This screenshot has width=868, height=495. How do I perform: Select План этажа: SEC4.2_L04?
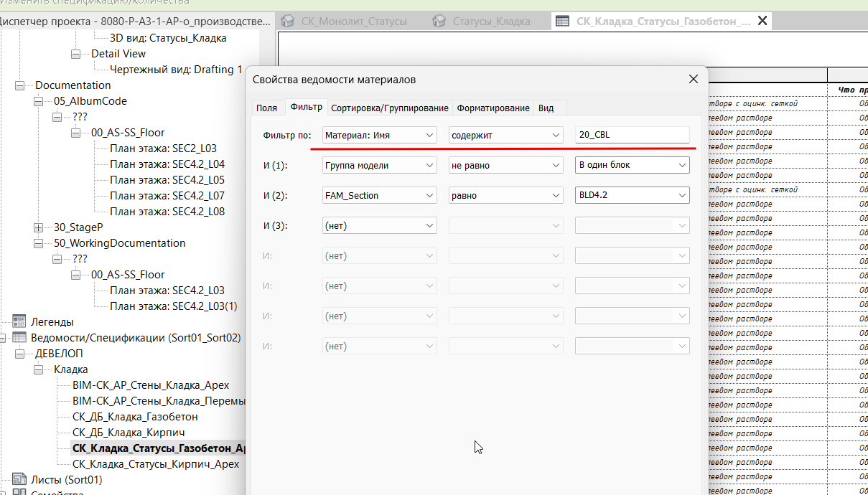click(167, 164)
